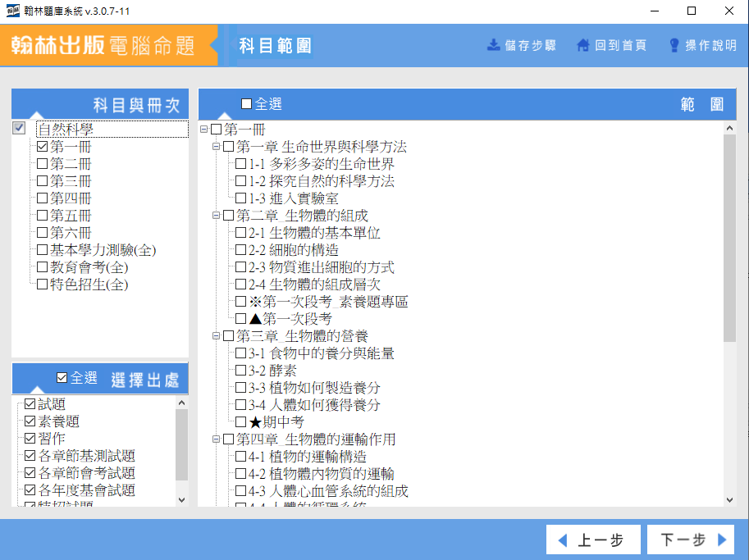This screenshot has height=560, width=749.
Task: Click the scope tree vertical scrollbar thumb
Action: point(729,239)
